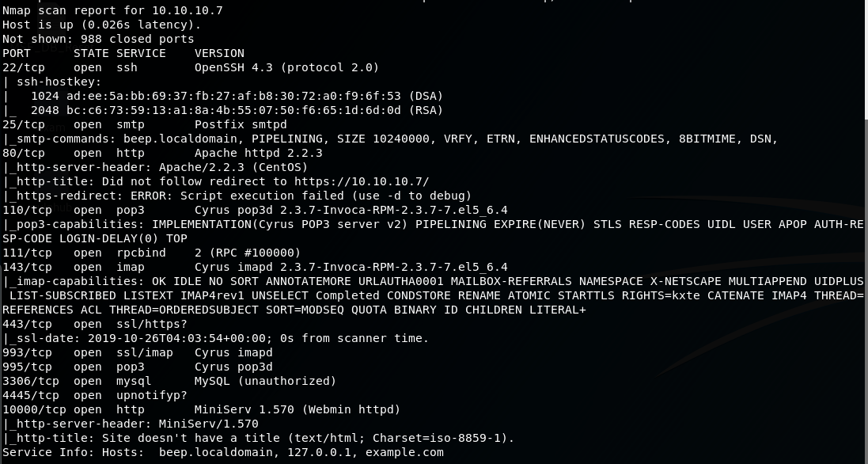Click the Cyrus pop3d version on port 110
Screen dimensions: 868x464
(x=351, y=210)
